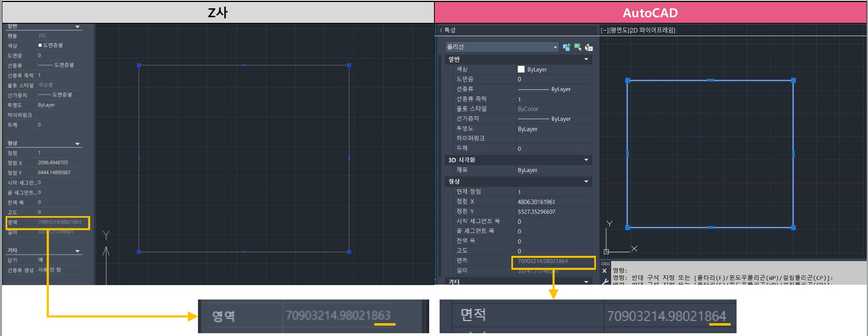Click the 플롯 스타일 색상별 value in Z사

coord(45,85)
